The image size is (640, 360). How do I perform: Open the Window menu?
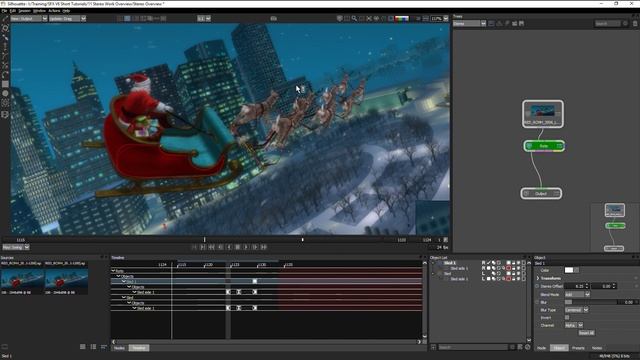[x=39, y=11]
